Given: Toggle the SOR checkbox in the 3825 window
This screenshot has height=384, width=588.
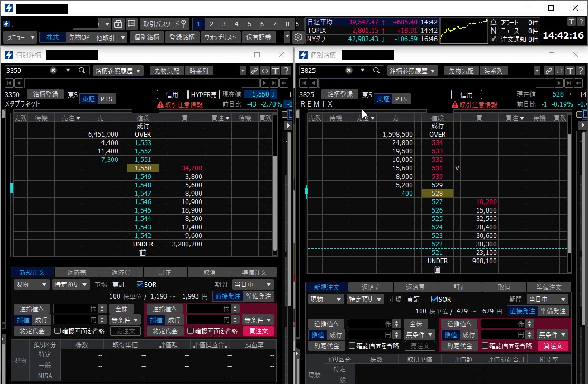Looking at the screenshot, I should (434, 299).
